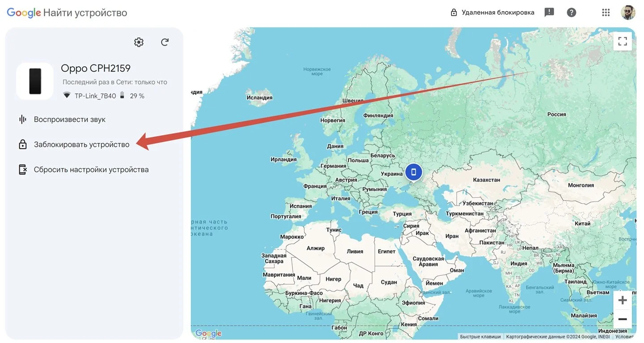Click the Норвегия label on the map
Screen dimensions: 644x343
tap(333, 120)
